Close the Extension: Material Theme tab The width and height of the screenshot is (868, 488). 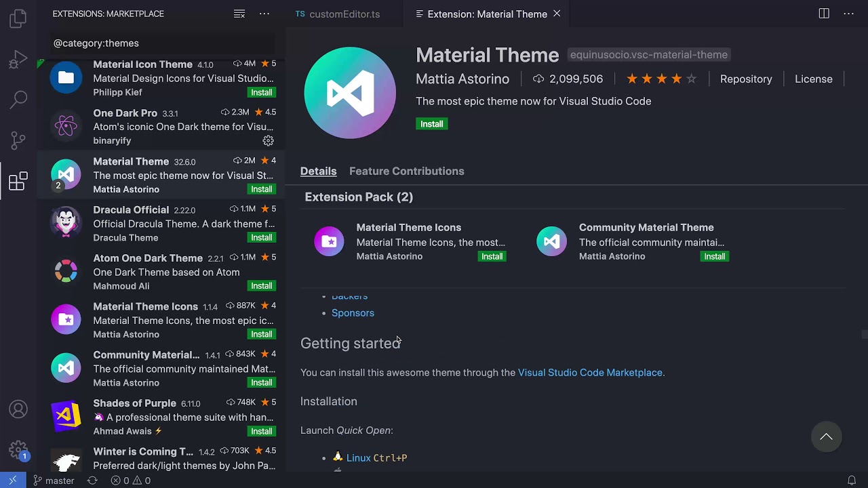(557, 14)
